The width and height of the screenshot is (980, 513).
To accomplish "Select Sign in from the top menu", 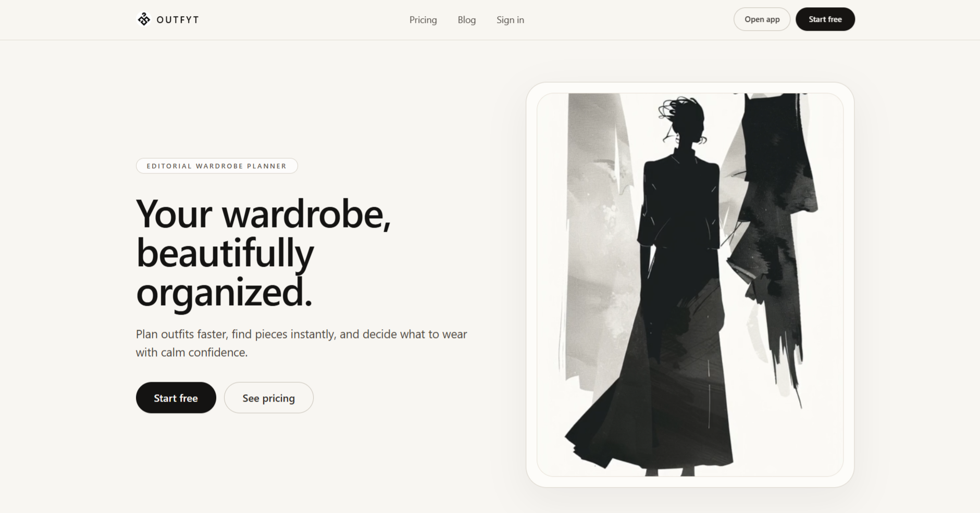I will pos(510,19).
